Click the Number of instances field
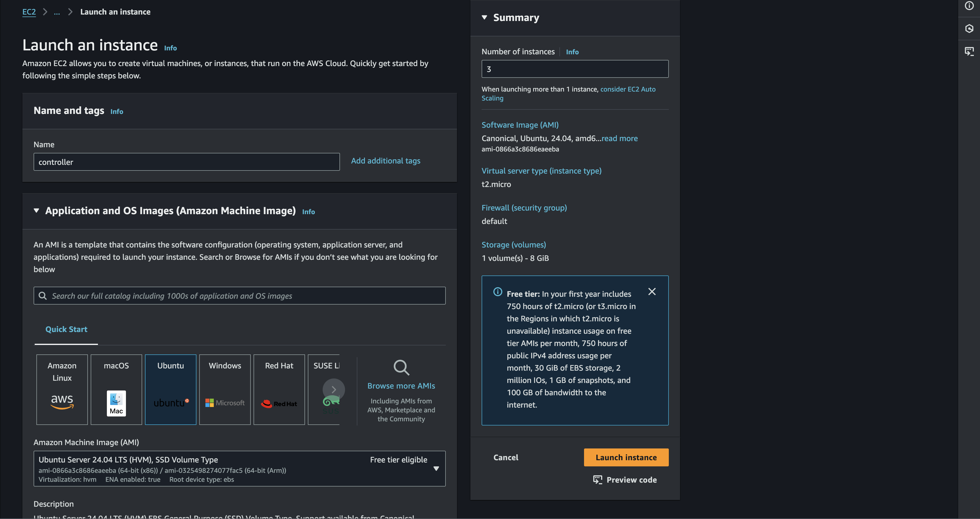This screenshot has width=980, height=519. pos(575,69)
